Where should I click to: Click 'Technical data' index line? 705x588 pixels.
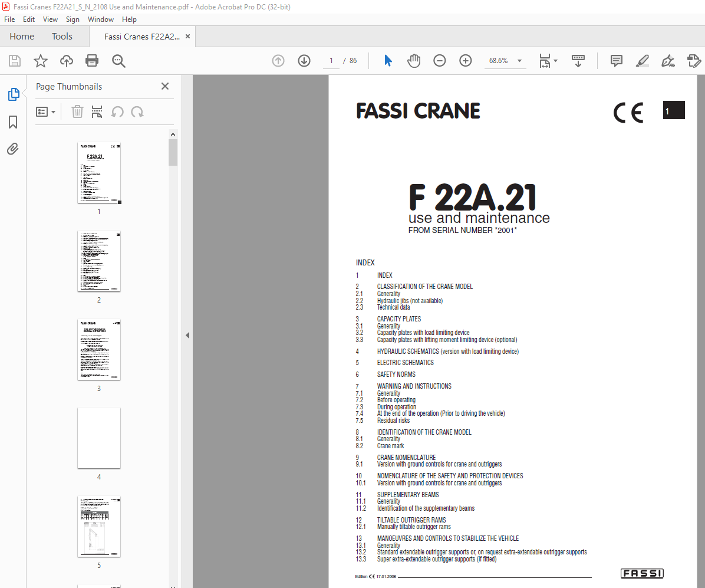393,307
